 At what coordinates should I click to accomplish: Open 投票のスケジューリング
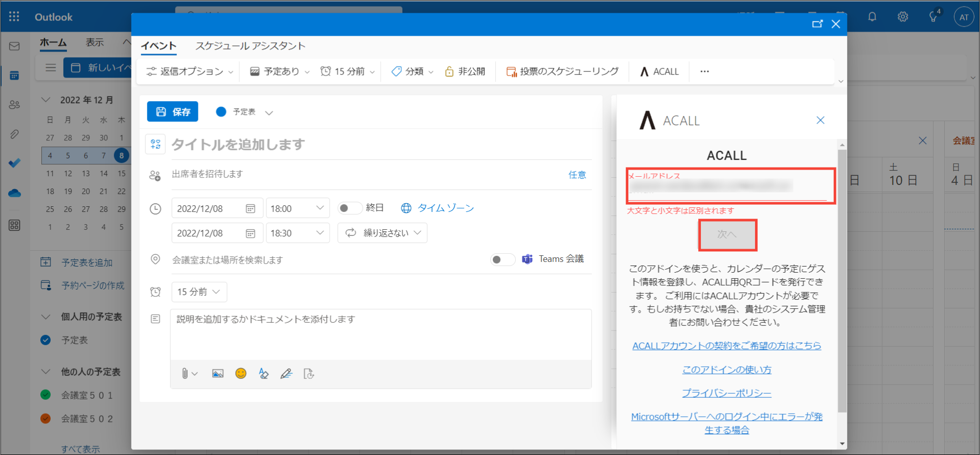(562, 71)
